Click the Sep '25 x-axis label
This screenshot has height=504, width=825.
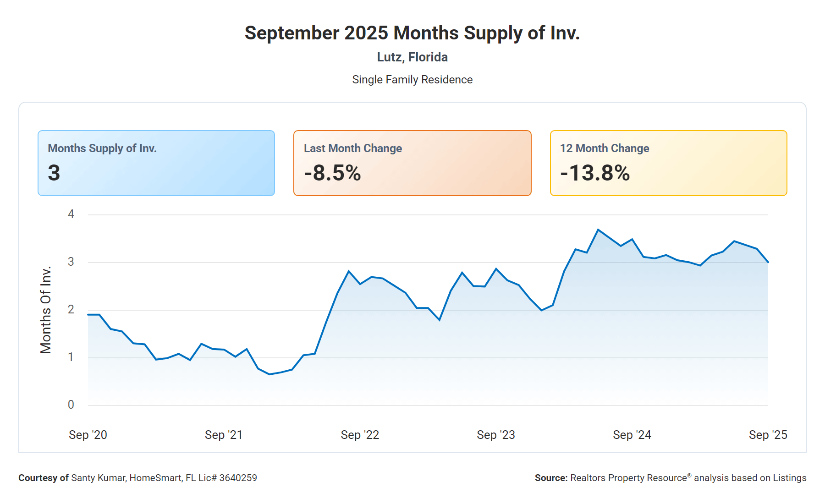click(768, 435)
